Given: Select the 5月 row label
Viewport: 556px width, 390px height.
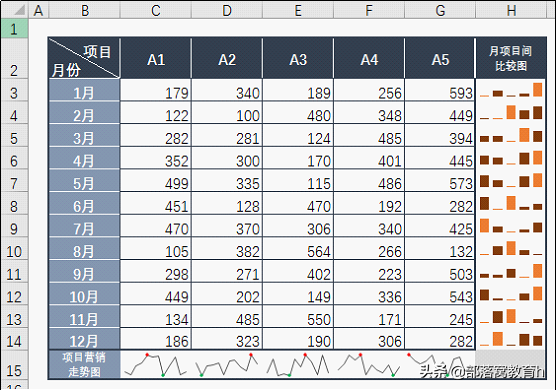Looking at the screenshot, I should [84, 180].
